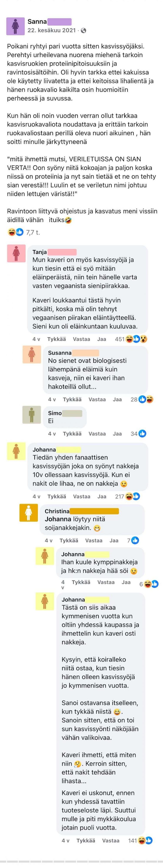Screen dimensions: 163x868
Task: Click Jaa under the kymppinakkeja reply
Action: point(126,582)
